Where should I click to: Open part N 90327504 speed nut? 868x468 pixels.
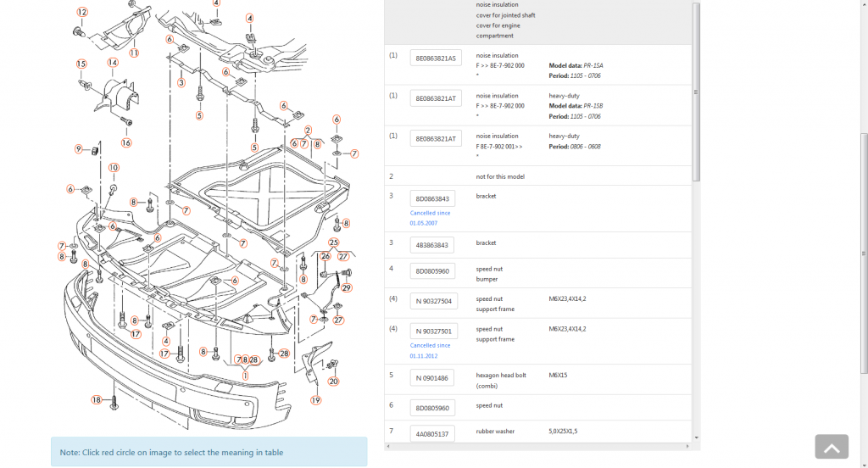click(x=434, y=301)
